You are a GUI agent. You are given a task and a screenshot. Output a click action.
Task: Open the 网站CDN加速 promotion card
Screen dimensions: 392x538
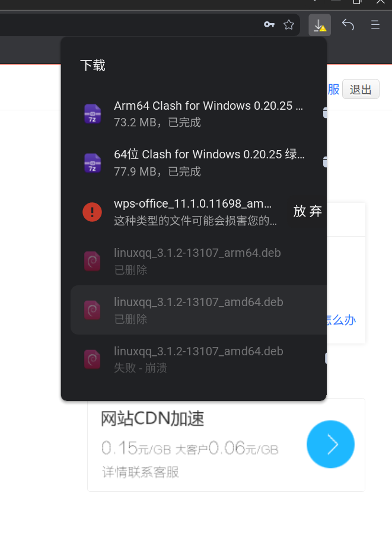(x=226, y=446)
